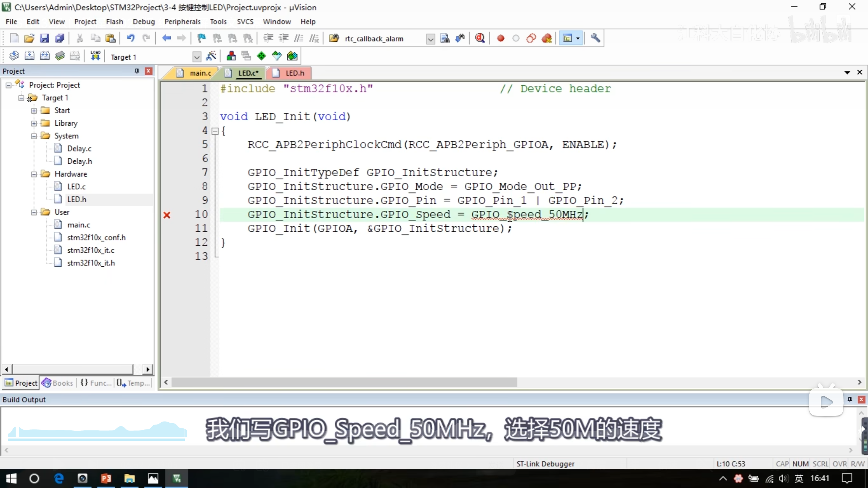Insert breakpoint red circle icon
This screenshot has height=488, width=868.
pos(500,38)
